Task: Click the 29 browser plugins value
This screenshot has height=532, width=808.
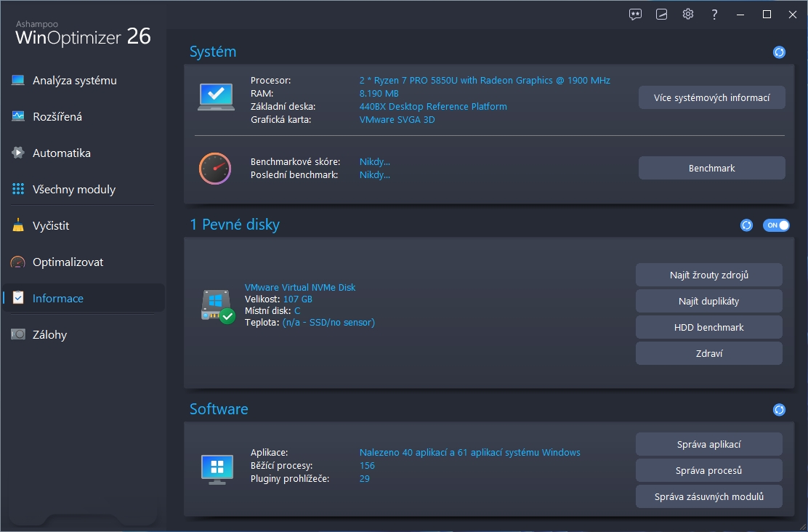Action: pos(364,479)
